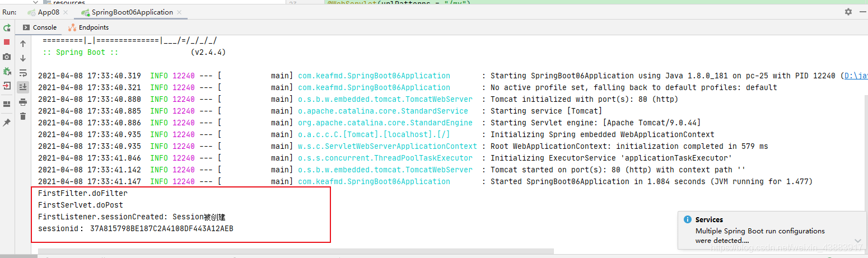
Task: Click the 'FirstSerlvet.doPost' output line
Action: [81, 205]
